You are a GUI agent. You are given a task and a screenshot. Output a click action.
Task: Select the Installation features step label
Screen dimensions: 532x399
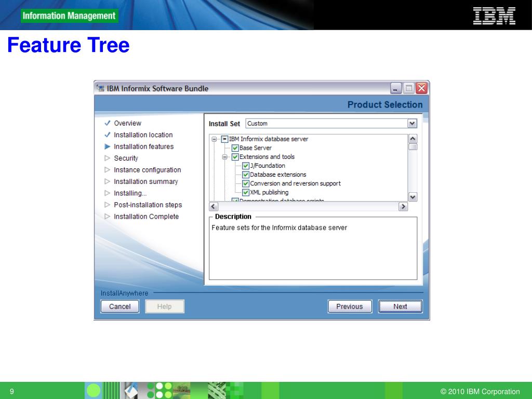click(x=144, y=147)
